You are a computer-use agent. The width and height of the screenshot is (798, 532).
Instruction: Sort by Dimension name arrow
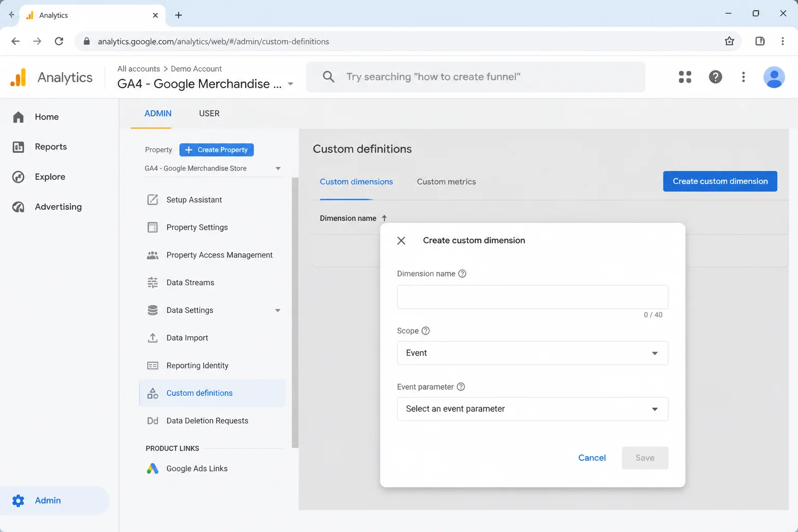384,218
